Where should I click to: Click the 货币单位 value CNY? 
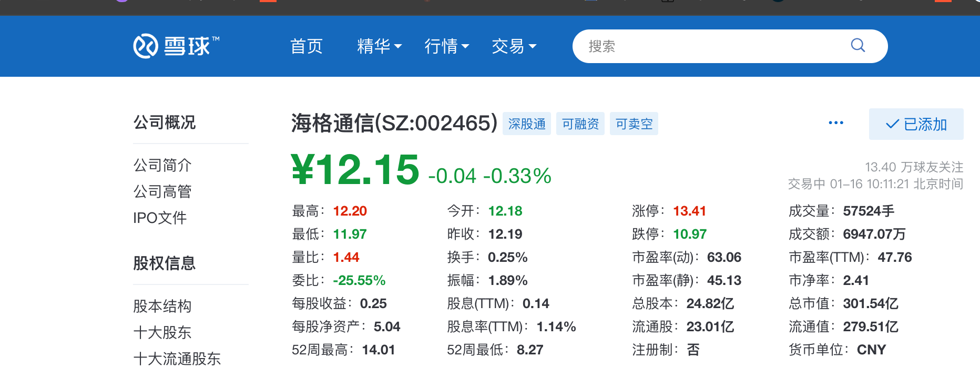(872, 350)
